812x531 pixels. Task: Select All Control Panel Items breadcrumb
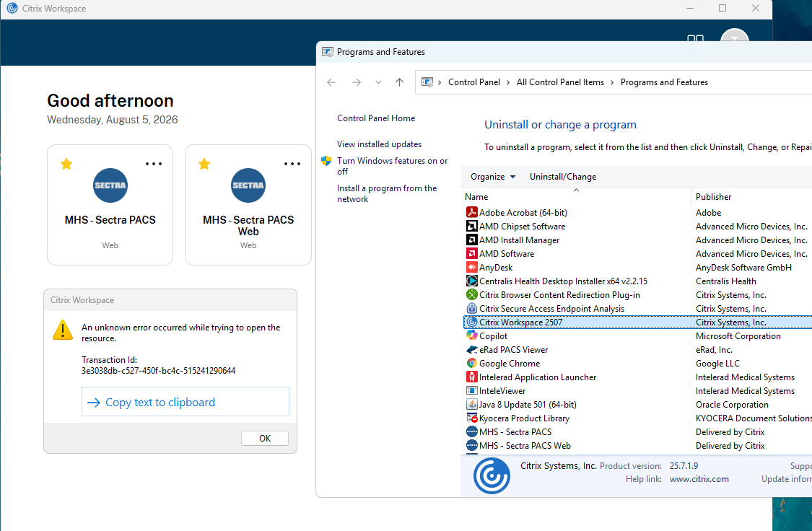click(x=560, y=82)
